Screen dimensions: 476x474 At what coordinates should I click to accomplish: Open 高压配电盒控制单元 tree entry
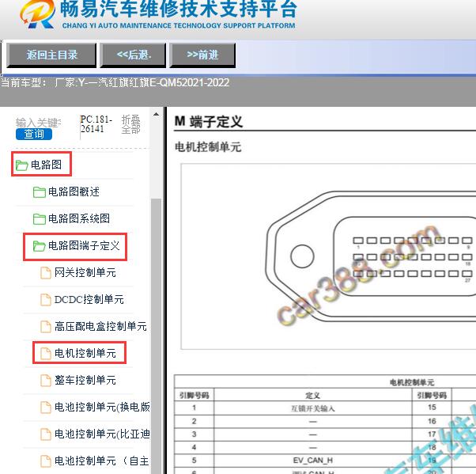[100, 326]
